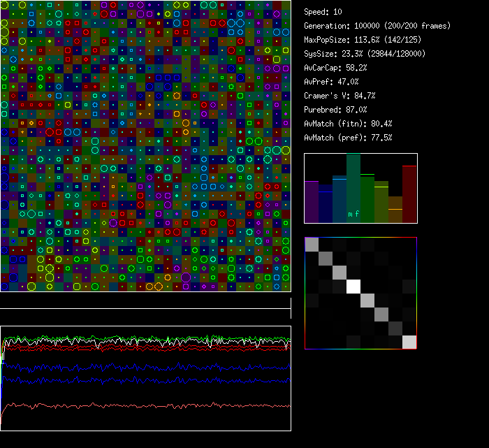
Task: Select the Generation counter line
Action: coord(377,26)
